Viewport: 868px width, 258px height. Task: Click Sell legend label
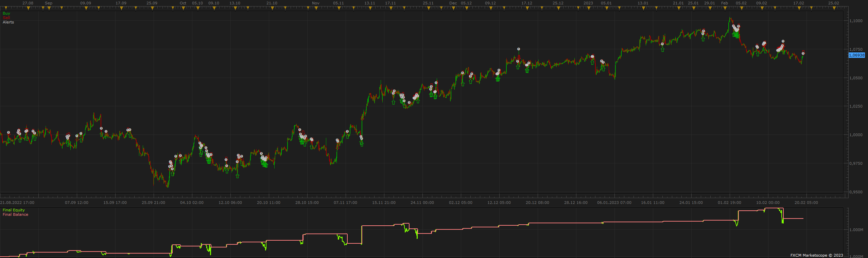[6, 18]
